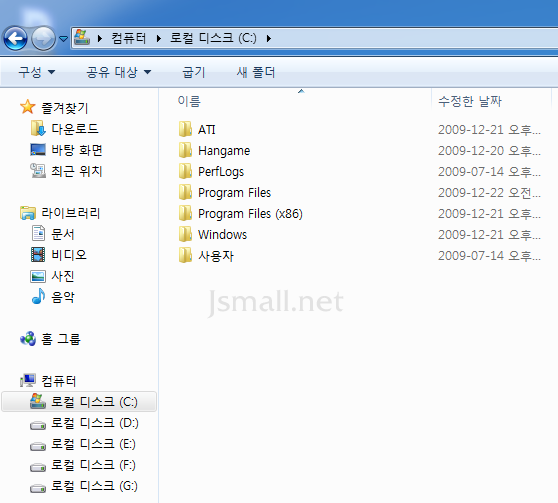Open 다운로드 in favorites
The height and width of the screenshot is (503, 558).
point(75,129)
